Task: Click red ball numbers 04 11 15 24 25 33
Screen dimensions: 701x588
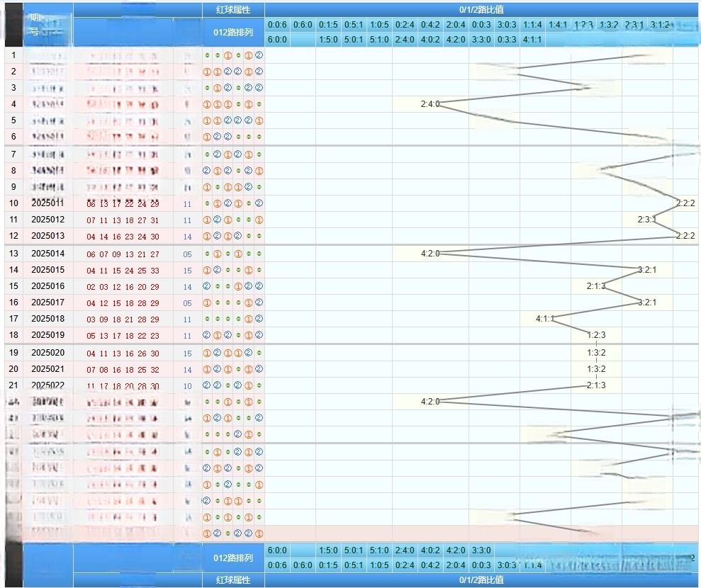Action: (x=123, y=270)
